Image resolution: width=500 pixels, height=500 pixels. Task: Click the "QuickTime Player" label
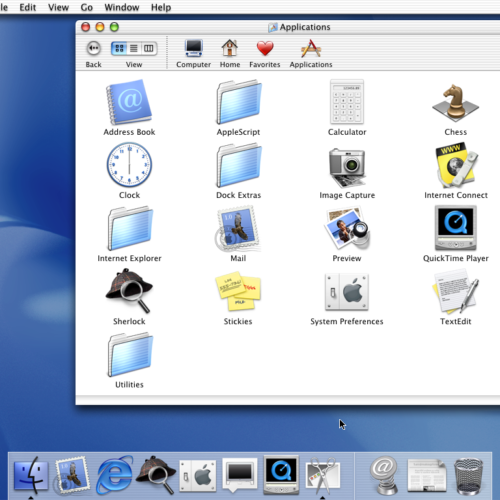coord(456,258)
